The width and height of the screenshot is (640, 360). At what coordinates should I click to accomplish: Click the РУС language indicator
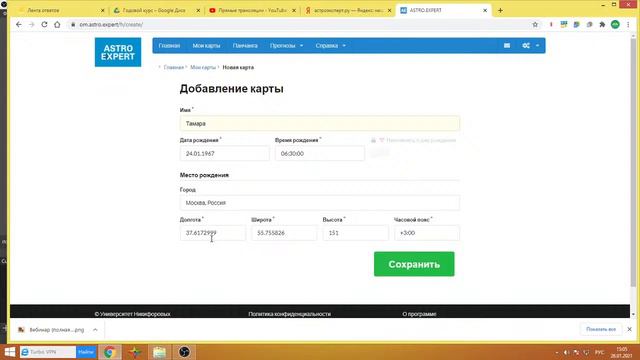(599, 352)
